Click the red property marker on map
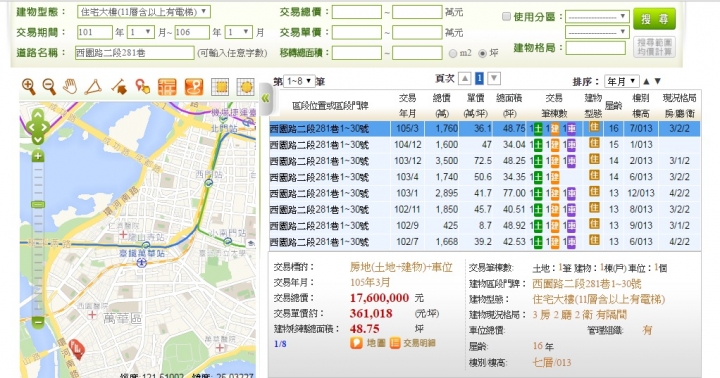Screen dimensions: 720x378 point(77,350)
